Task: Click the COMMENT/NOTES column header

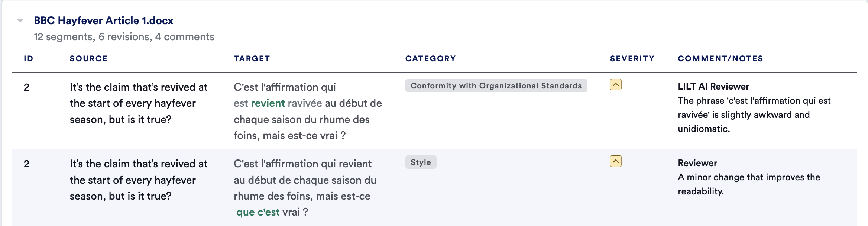Action: [720, 58]
